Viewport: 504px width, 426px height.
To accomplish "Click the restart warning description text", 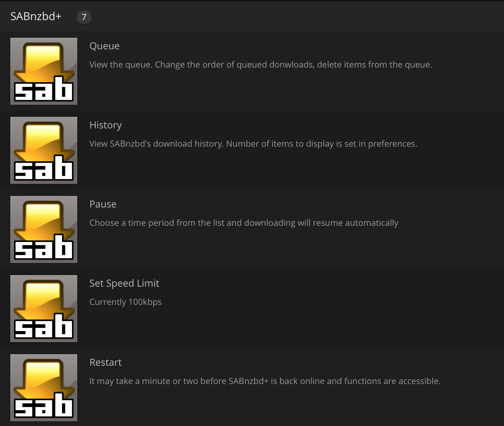I will tap(265, 381).
